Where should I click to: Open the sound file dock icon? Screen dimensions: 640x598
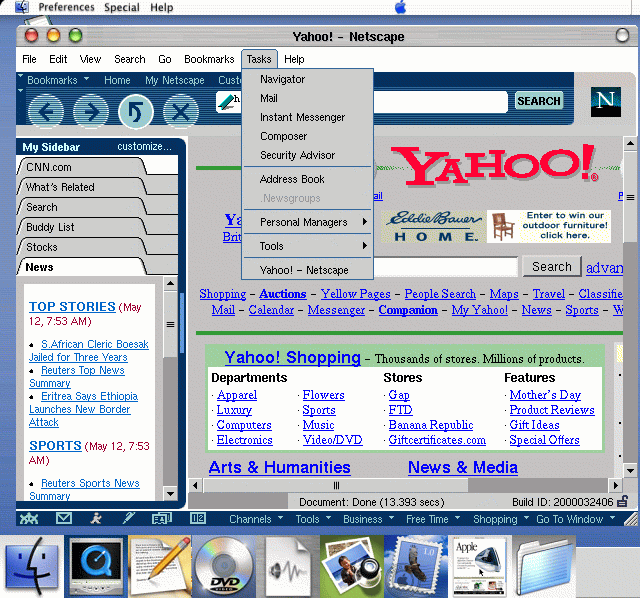tap(288, 566)
